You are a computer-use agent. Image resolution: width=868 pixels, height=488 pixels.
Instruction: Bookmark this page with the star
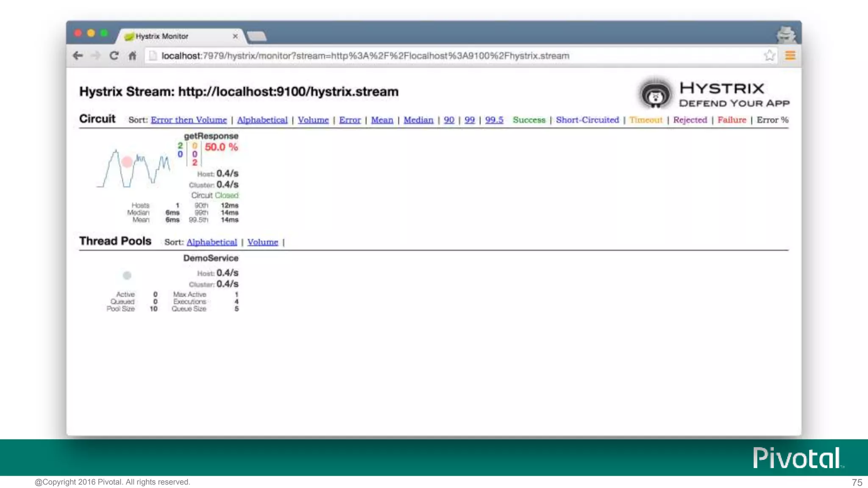click(x=769, y=55)
